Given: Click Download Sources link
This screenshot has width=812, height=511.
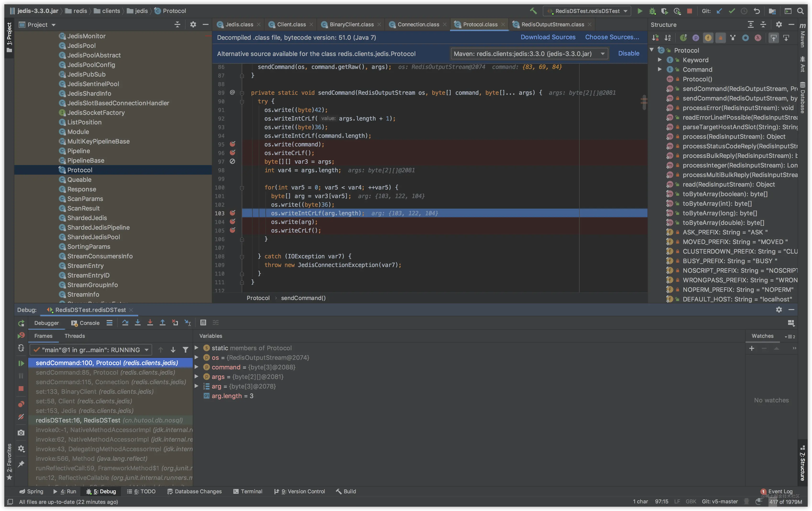Looking at the screenshot, I should 548,37.
